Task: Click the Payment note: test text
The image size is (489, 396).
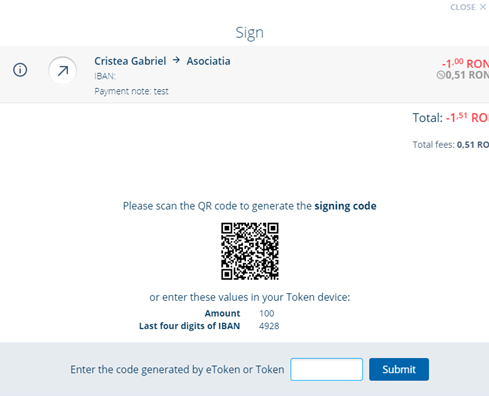Action: 131,91
